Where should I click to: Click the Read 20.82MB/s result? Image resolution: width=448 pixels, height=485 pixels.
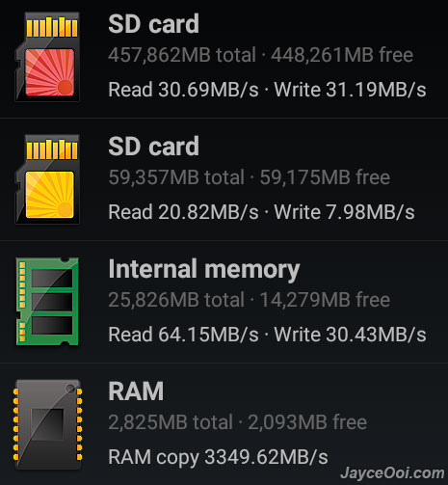tap(183, 212)
